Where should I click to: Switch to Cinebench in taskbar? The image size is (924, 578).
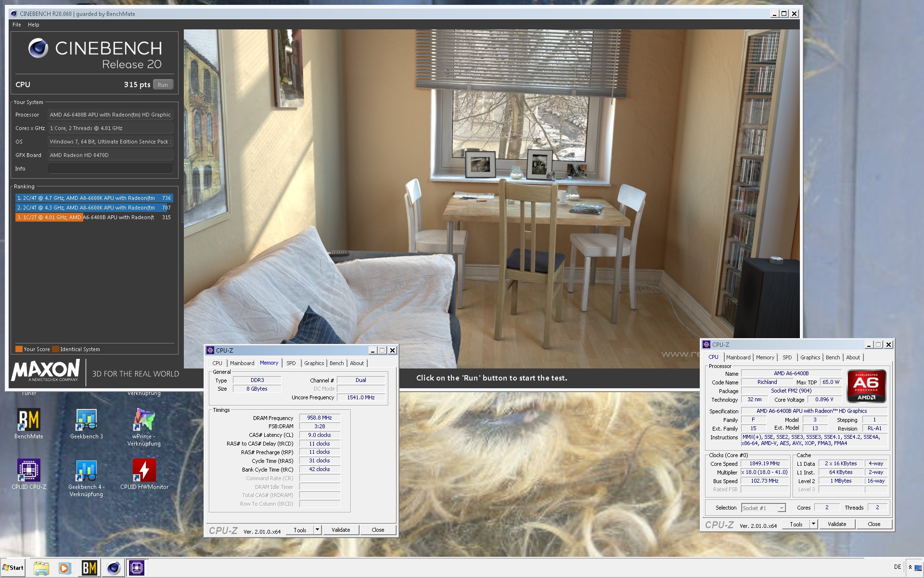[113, 568]
